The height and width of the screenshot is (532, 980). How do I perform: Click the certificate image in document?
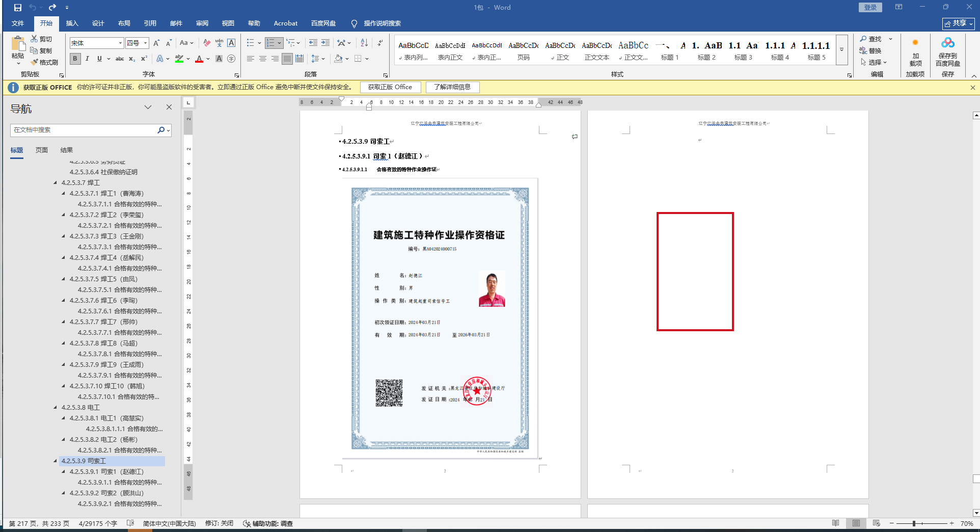tap(440, 318)
